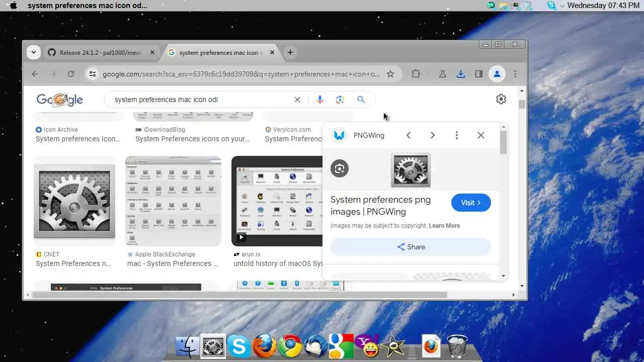This screenshot has height=362, width=644.
Task: Open preview panel three-dot options menu
Action: [457, 135]
